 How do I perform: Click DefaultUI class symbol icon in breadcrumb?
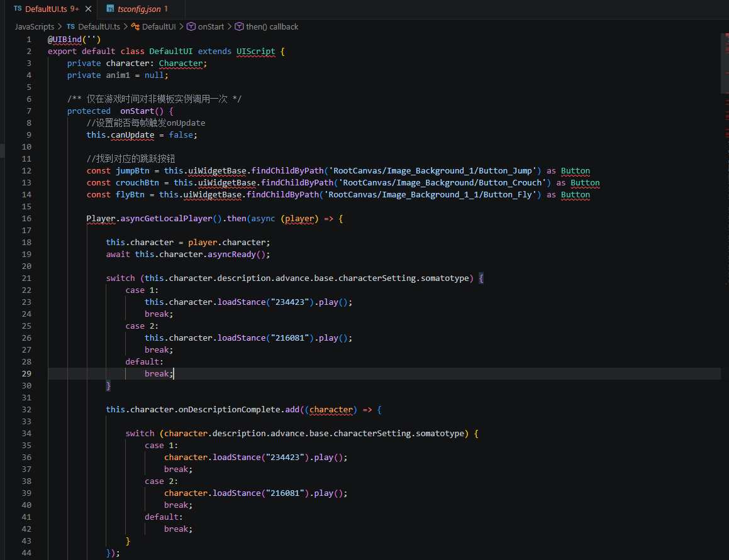[x=135, y=27]
